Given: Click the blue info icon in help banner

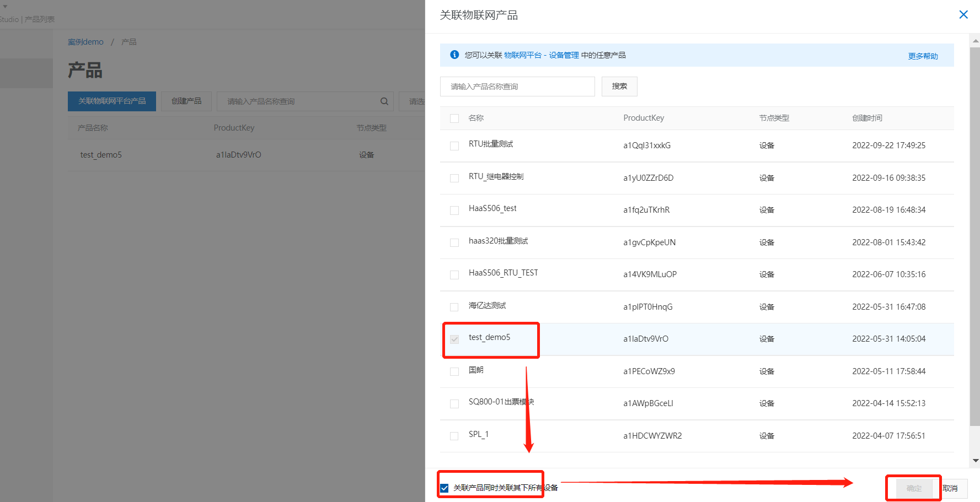Looking at the screenshot, I should pyautogui.click(x=454, y=55).
